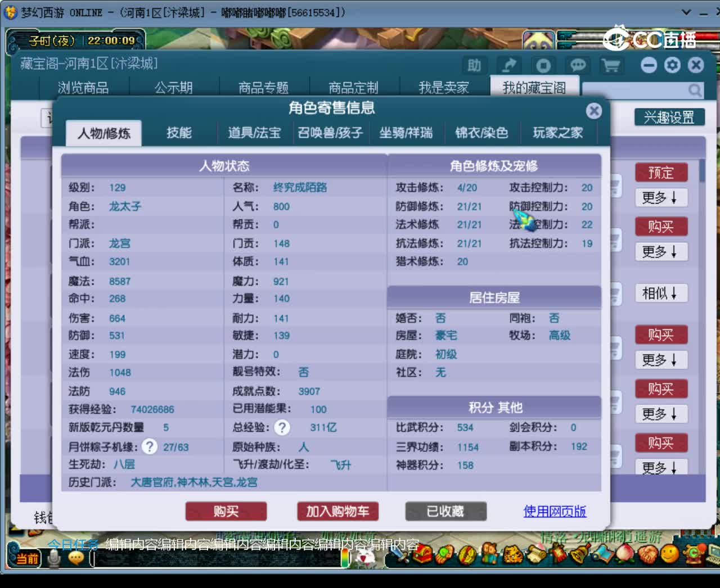Click the smiley face icon in the bottom toolbar
This screenshot has height=588, width=720.
point(669,555)
